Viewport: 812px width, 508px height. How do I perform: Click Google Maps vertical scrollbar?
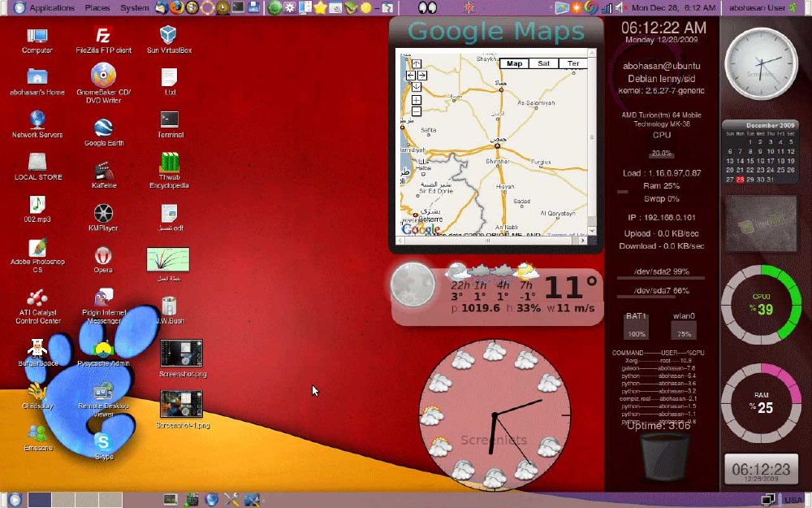(x=592, y=137)
